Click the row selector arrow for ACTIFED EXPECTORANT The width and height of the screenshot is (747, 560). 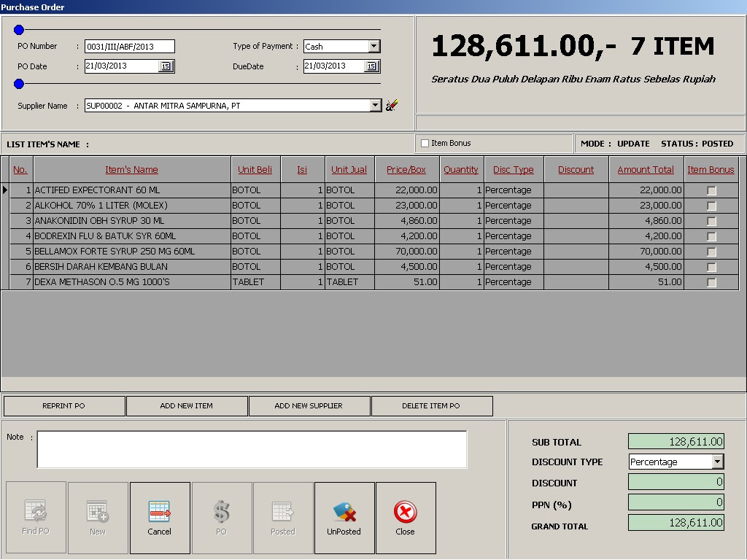5,190
